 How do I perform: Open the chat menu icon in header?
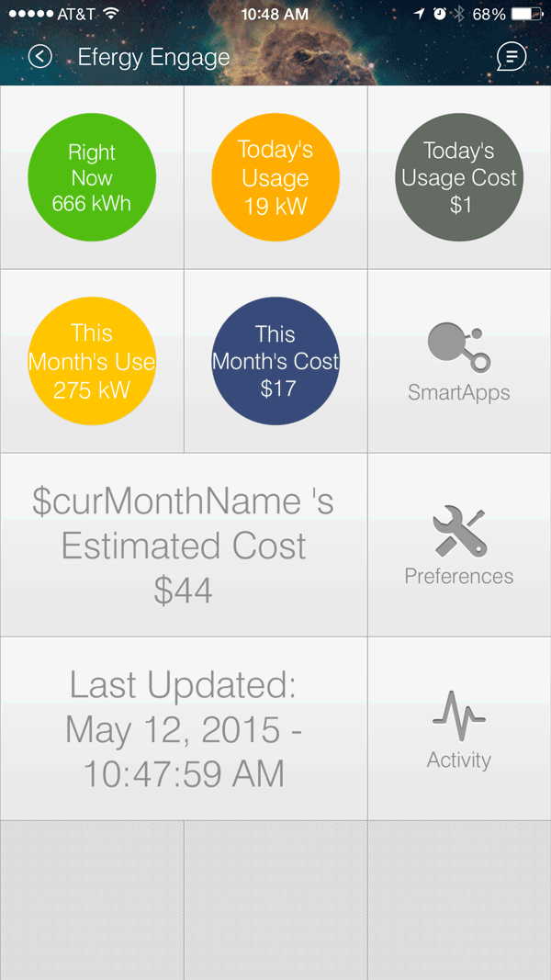point(512,57)
